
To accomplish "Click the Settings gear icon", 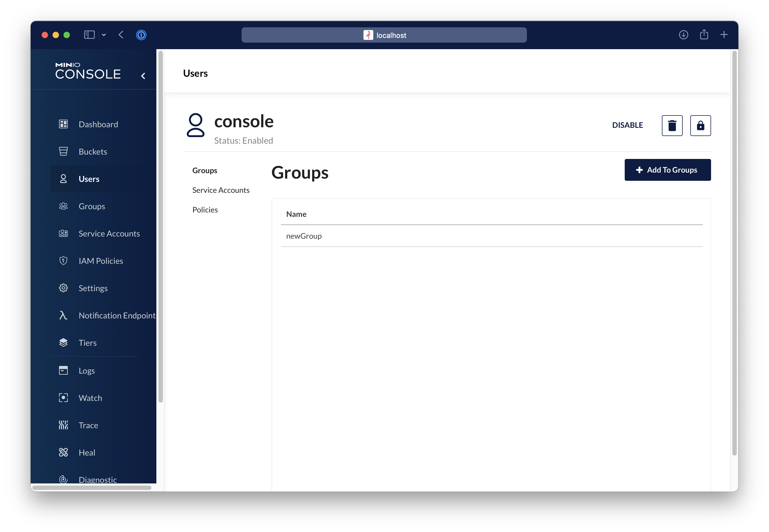I will coord(63,288).
